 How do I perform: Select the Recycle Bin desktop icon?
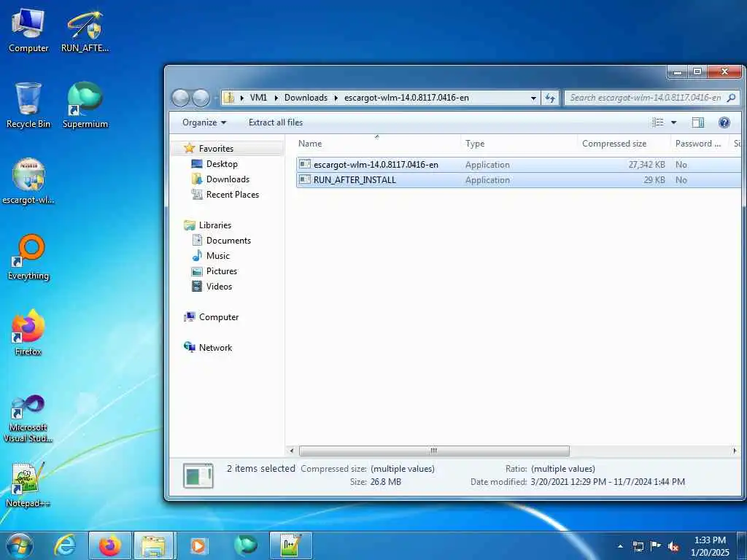(28, 105)
